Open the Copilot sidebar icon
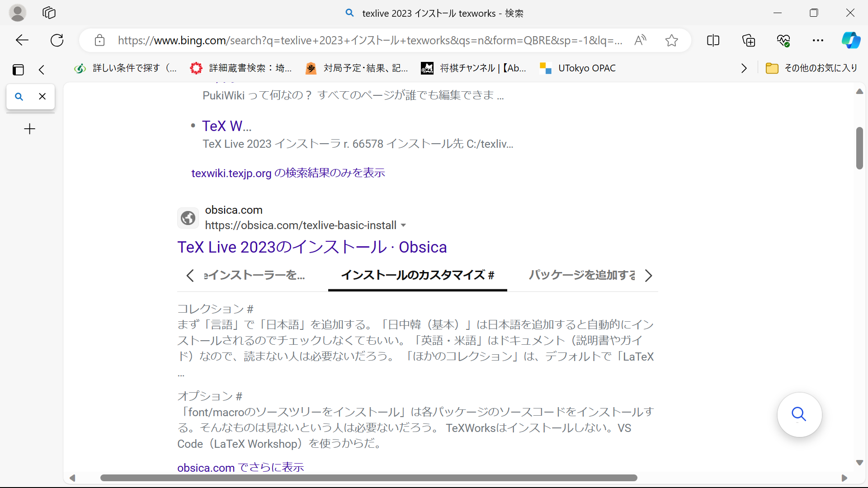Screen dimensions: 868x488 coord(851,40)
